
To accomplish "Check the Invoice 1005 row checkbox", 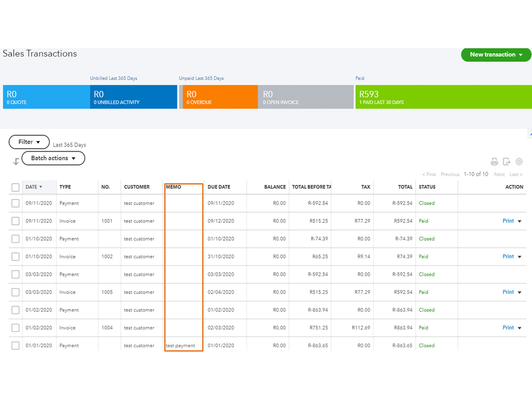I will coord(15,292).
